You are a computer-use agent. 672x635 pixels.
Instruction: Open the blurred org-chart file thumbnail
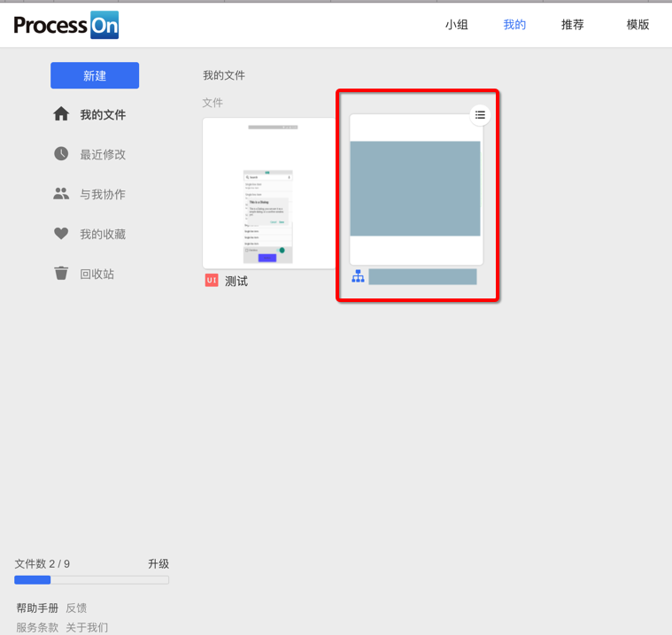pyautogui.click(x=416, y=190)
